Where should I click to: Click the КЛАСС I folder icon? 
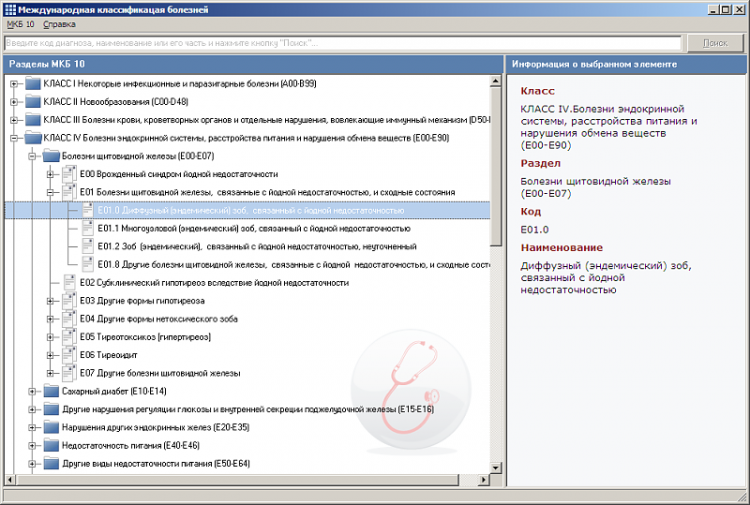point(33,84)
